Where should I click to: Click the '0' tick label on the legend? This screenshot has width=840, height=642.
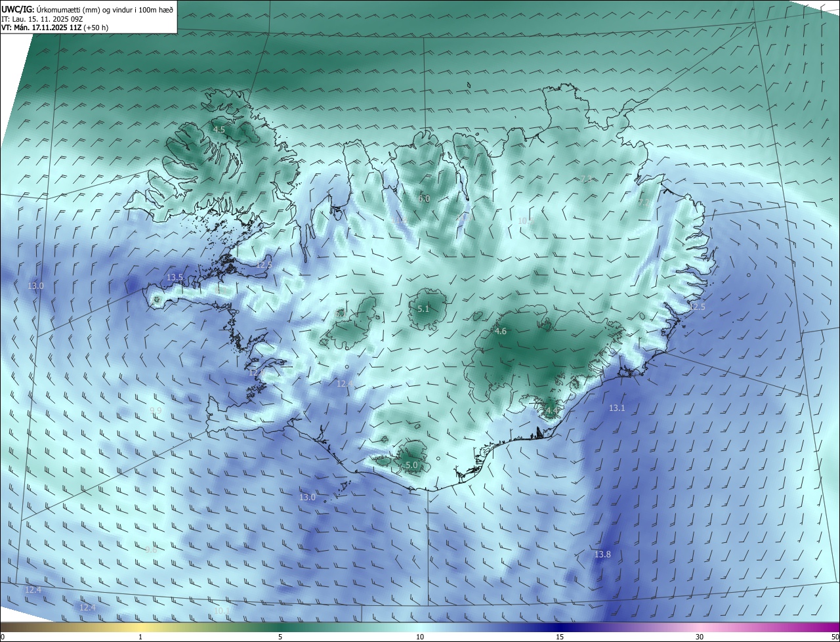point(3,637)
